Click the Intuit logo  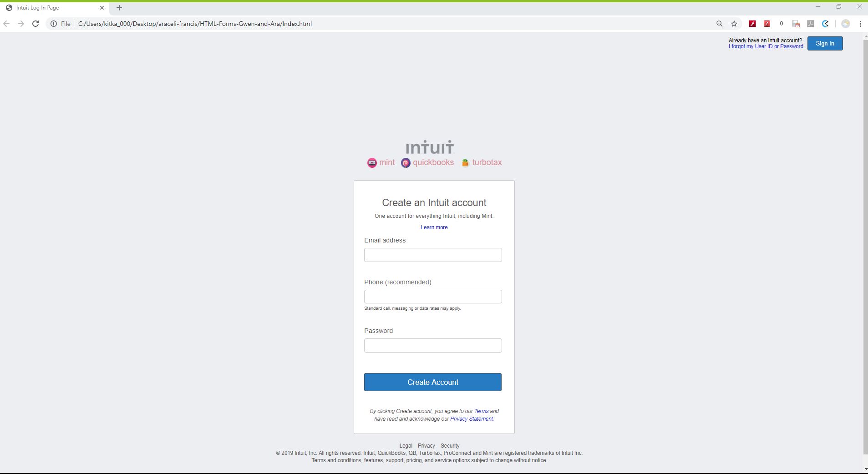[430, 147]
